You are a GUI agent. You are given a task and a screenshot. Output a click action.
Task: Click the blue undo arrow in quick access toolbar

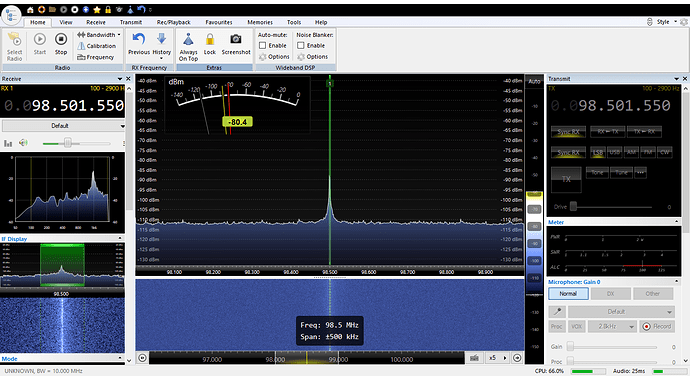141,10
